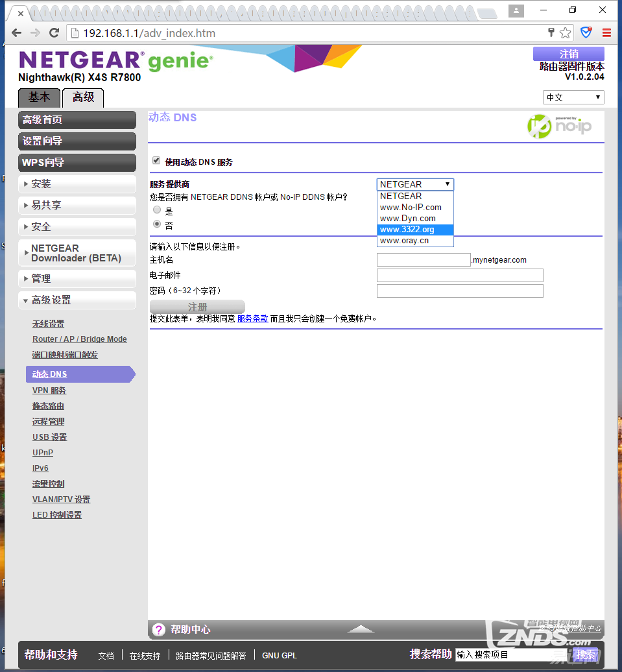Click the shield extension icon

click(x=586, y=33)
